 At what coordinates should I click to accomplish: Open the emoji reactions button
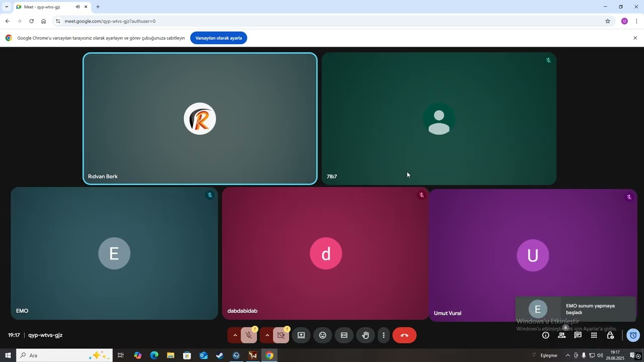click(x=323, y=335)
